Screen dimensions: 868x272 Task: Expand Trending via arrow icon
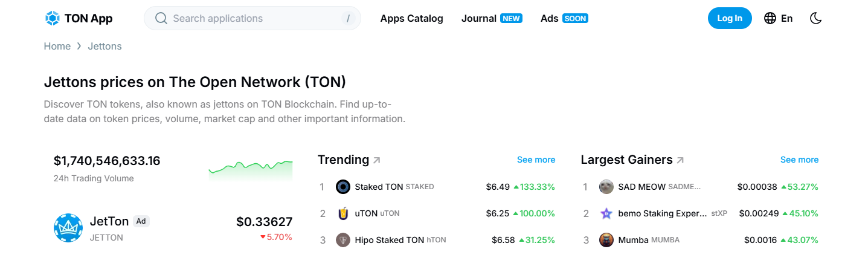pos(377,160)
